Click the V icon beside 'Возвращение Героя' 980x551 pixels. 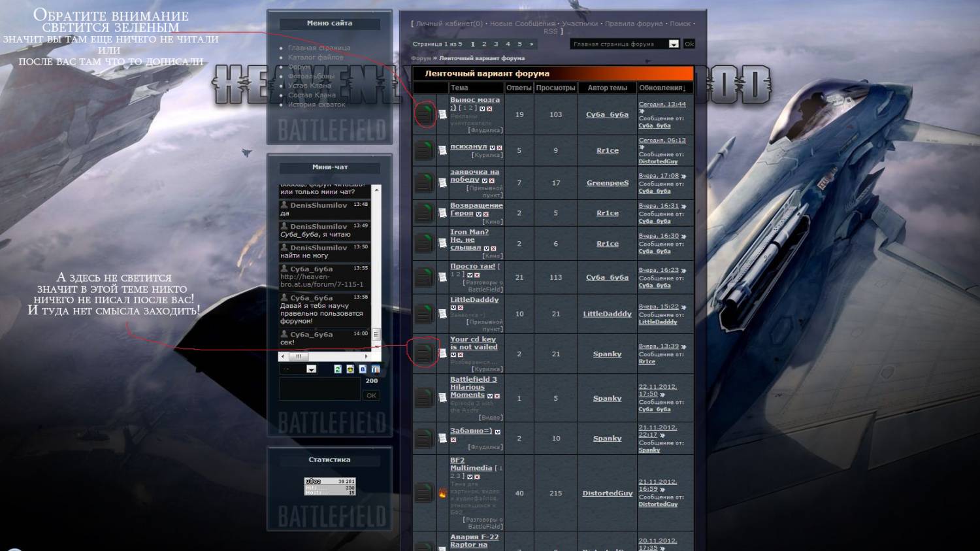tap(478, 214)
